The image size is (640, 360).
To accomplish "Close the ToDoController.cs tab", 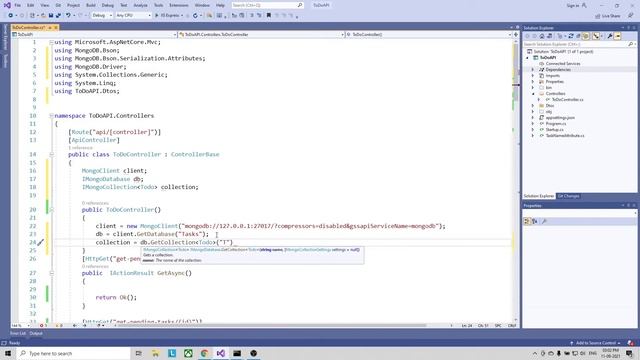I will click(x=56, y=27).
